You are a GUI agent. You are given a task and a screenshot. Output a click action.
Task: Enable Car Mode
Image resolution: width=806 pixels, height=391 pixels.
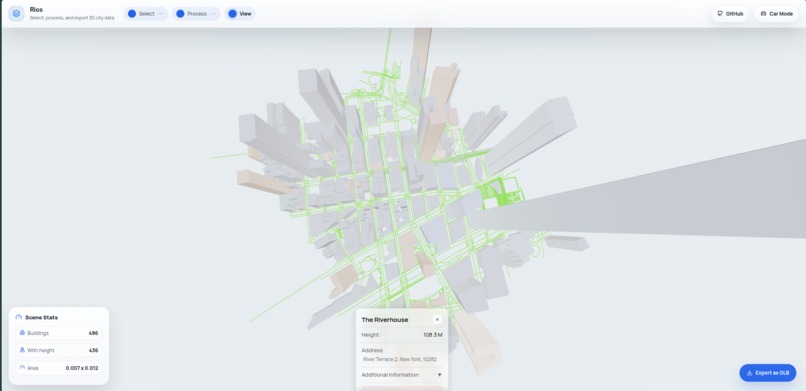pyautogui.click(x=776, y=14)
